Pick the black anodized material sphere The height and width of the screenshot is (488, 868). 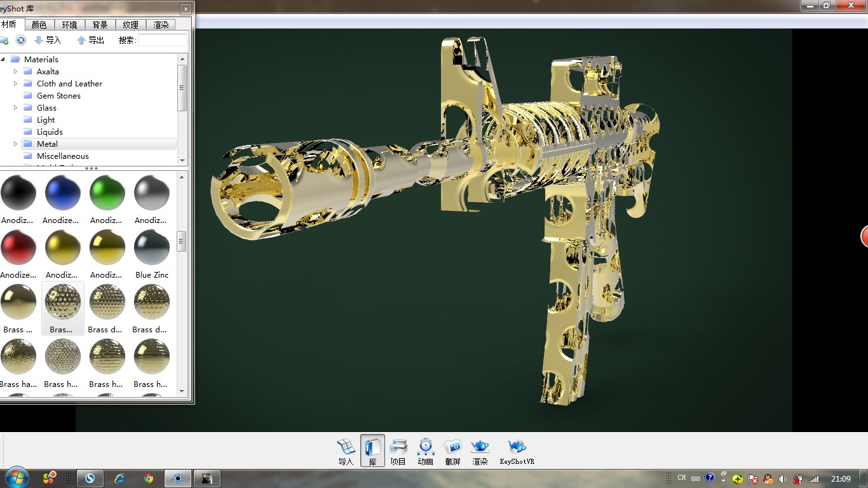(x=18, y=193)
